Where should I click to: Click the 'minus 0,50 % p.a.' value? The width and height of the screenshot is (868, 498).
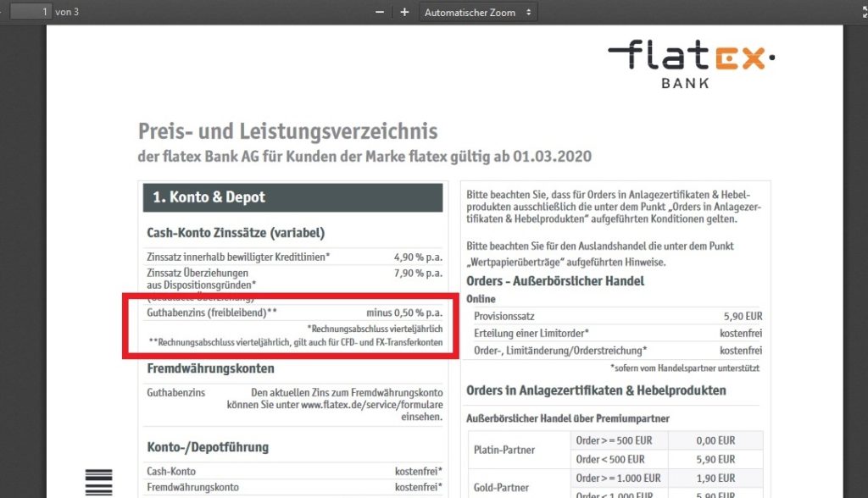404,313
